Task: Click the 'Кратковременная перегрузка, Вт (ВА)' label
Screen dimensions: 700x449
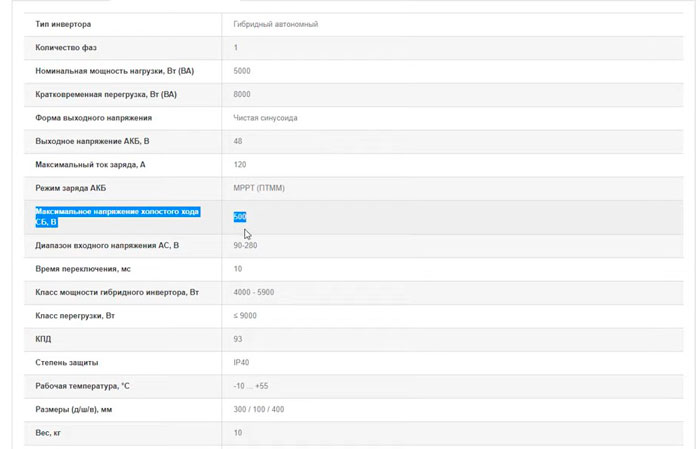Action: click(99, 94)
